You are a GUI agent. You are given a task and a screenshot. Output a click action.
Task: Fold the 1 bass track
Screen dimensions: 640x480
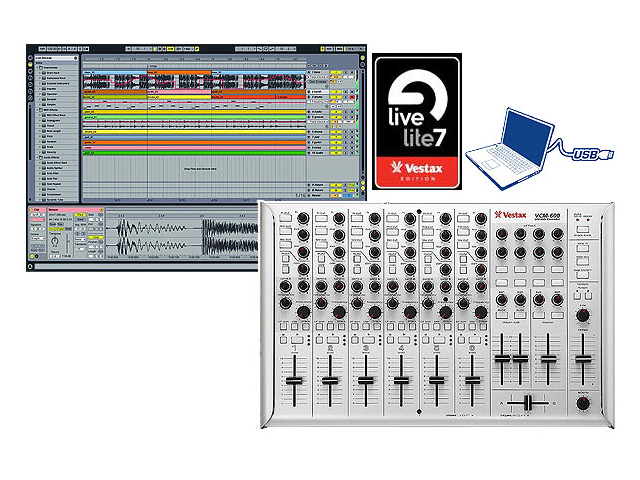click(x=309, y=72)
